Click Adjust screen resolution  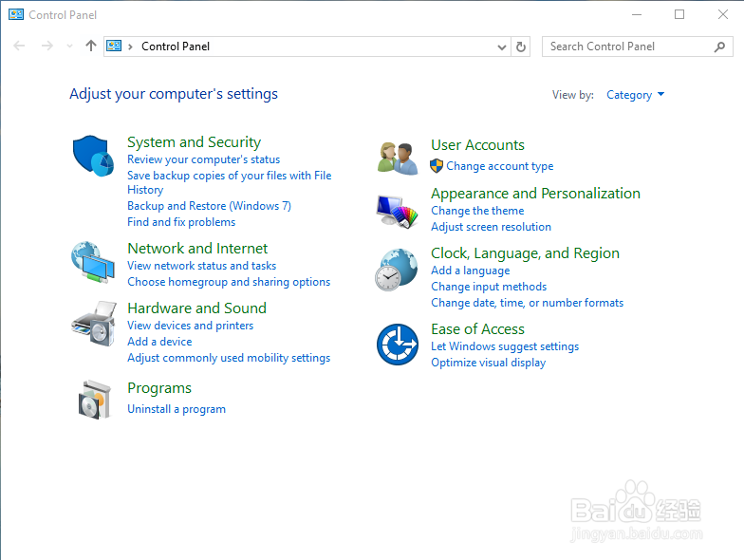[x=492, y=227]
